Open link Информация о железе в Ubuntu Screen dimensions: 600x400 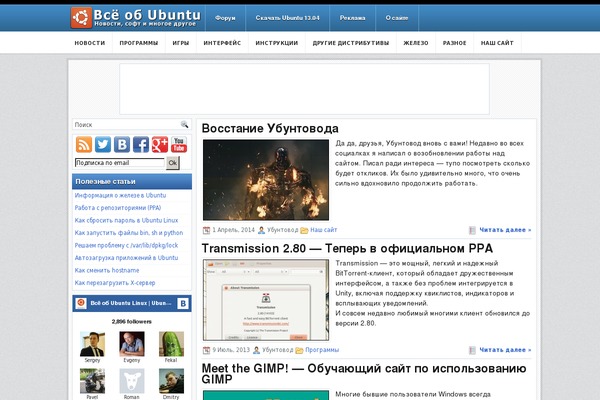(x=120, y=195)
